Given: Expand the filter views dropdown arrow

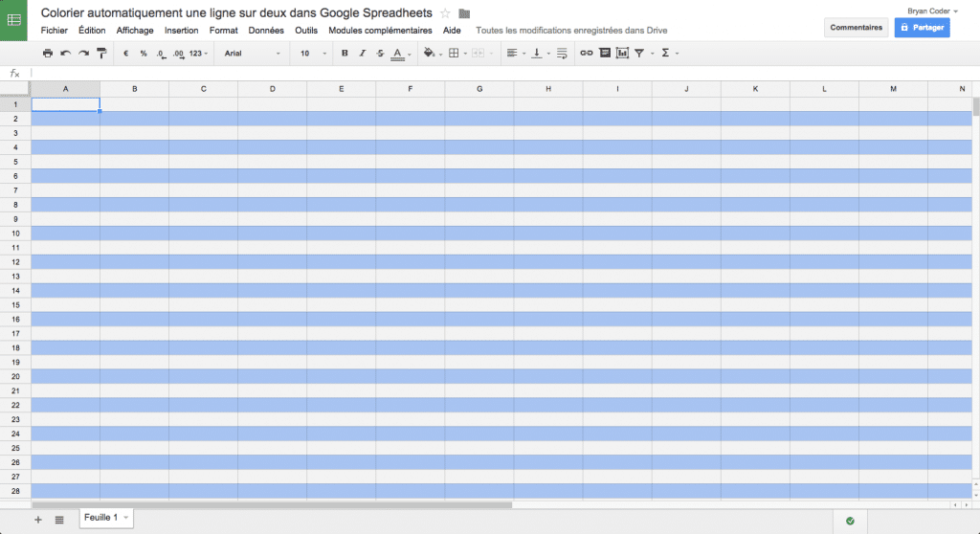Looking at the screenshot, I should (x=652, y=54).
